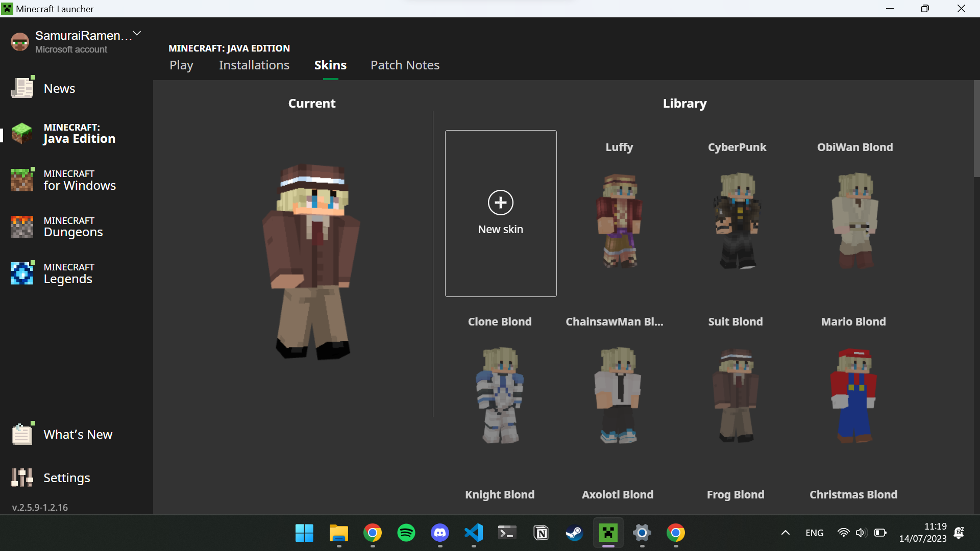Click the Knight Blond skin label

pos(500,494)
